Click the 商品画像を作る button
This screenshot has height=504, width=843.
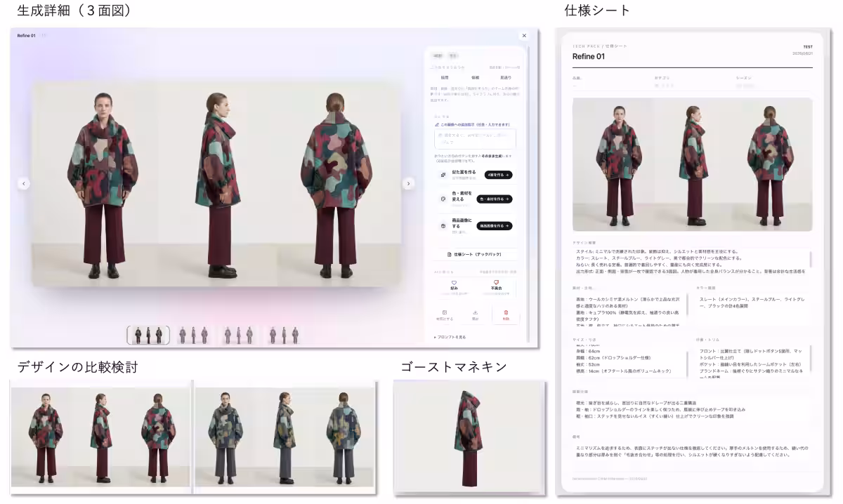point(495,226)
